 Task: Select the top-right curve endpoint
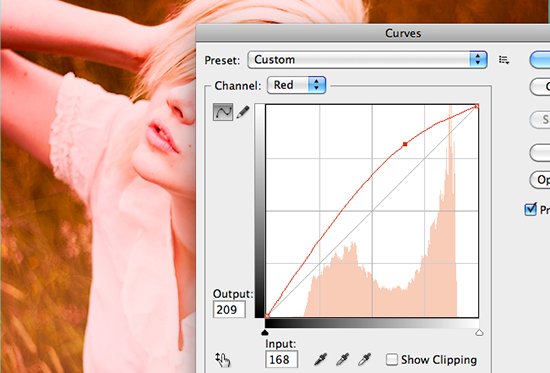click(477, 106)
